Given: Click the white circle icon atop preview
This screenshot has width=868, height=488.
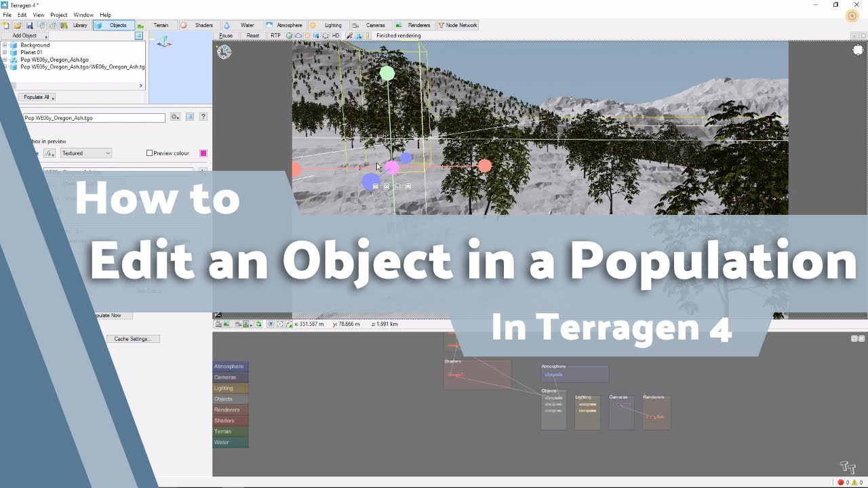Looking at the screenshot, I should tap(857, 50).
